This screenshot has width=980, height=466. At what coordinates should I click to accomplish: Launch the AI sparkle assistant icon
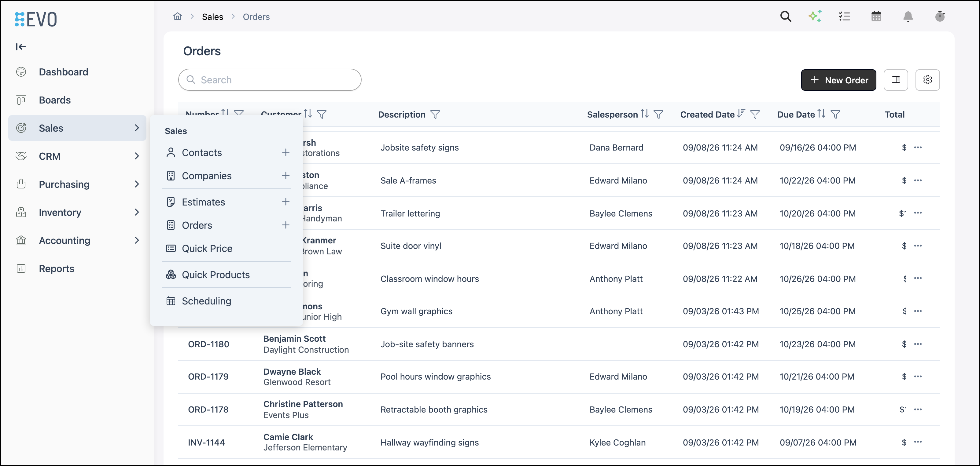click(815, 16)
